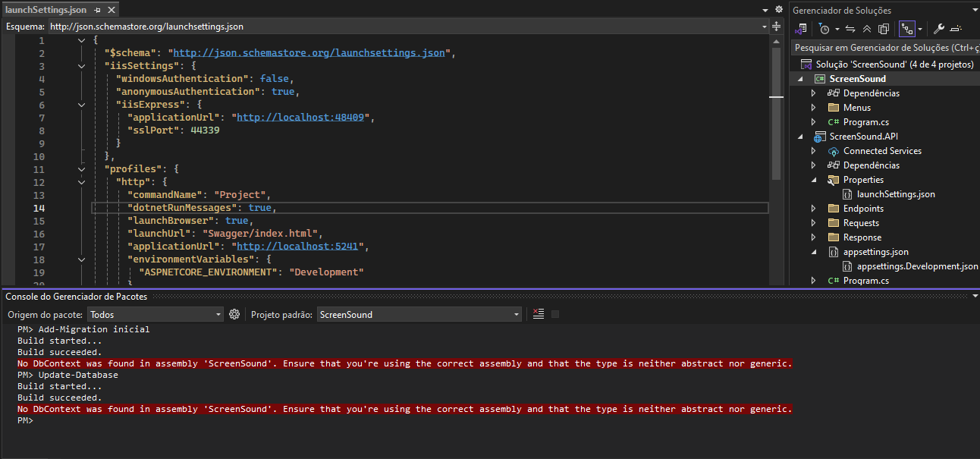Viewport: 980px width, 459px height.
Task: Click the solution 'ScreenSound' icon
Action: click(x=806, y=64)
